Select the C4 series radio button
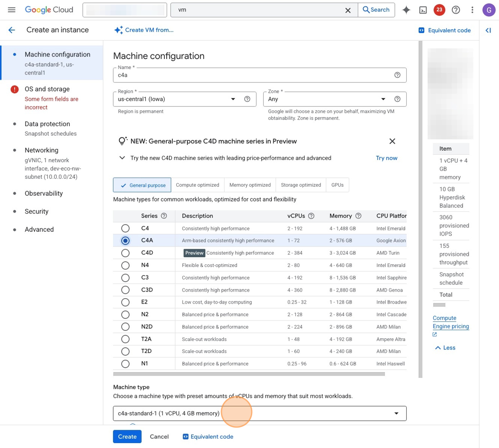This screenshot has height=448, width=499. [125, 228]
